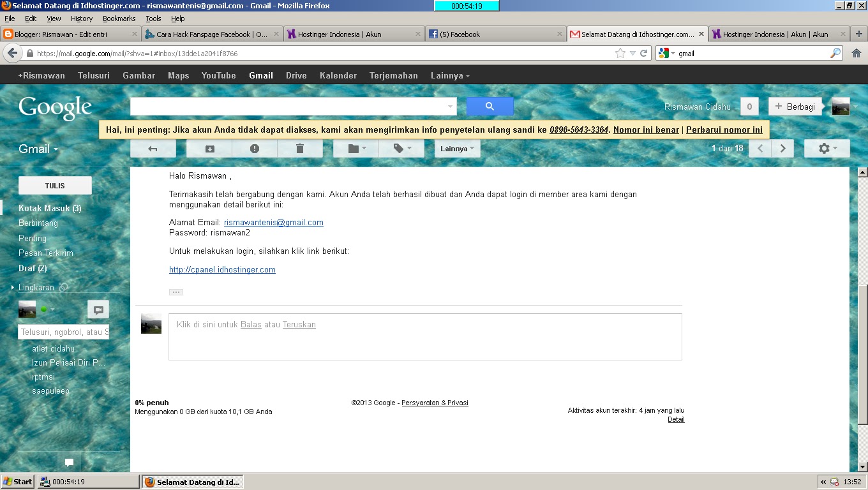Close the Selamat Datang di Idhostinger tab
Image resolution: width=868 pixels, height=490 pixels.
(701, 34)
